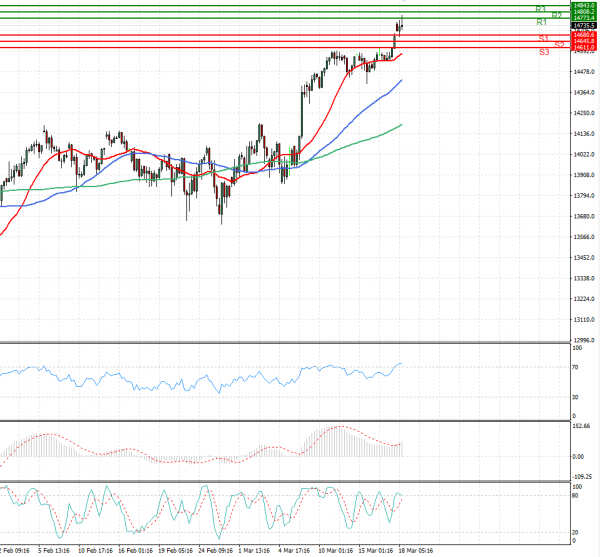Click the S1 support price tag 14680.6
This screenshot has width=600, height=557.
pyautogui.click(x=584, y=35)
